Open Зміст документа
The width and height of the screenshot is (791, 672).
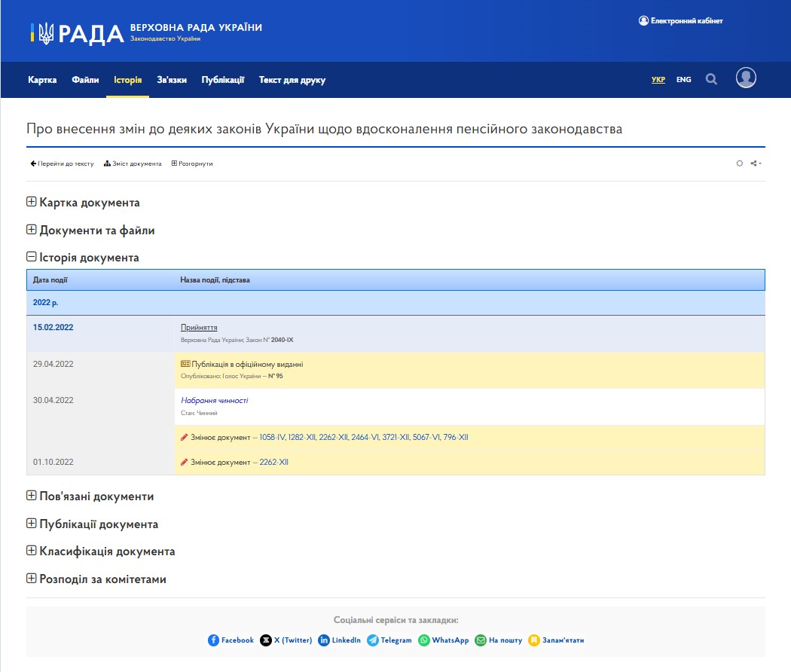[133, 163]
